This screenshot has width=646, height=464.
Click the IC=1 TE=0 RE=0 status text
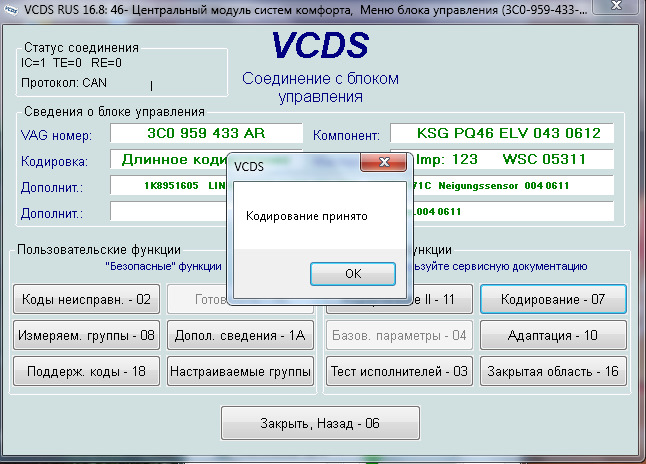tap(71, 63)
